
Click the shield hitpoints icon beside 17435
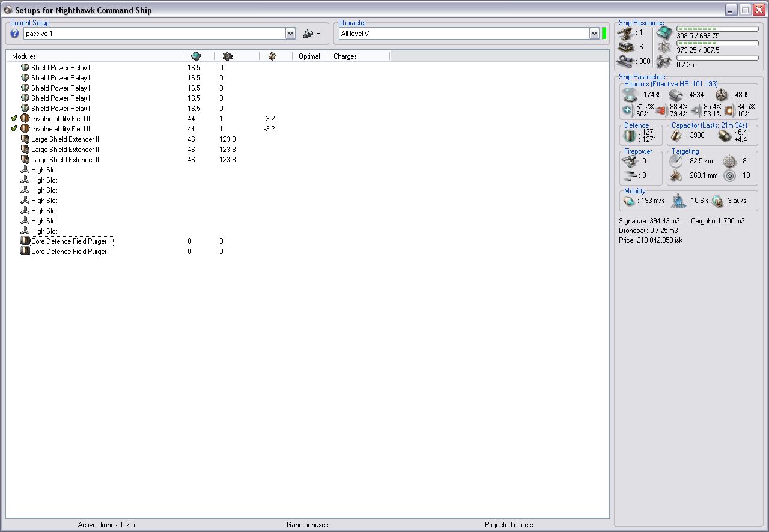tap(630, 95)
